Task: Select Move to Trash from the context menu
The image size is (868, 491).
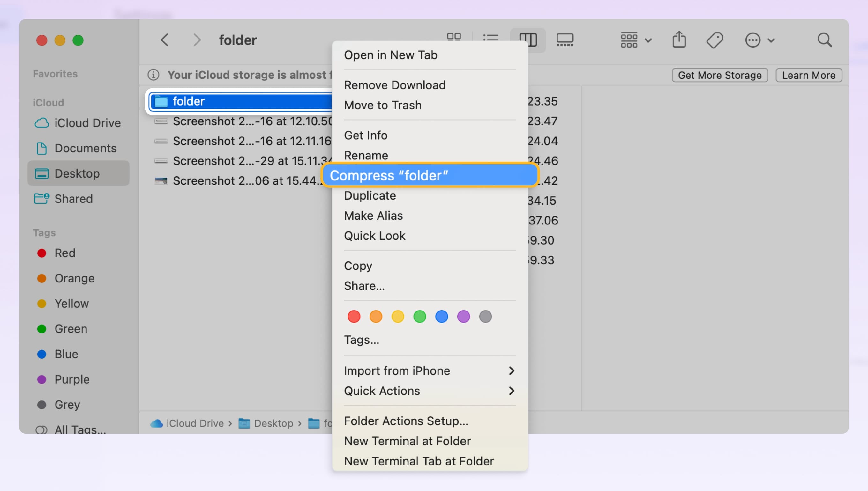Action: click(383, 105)
